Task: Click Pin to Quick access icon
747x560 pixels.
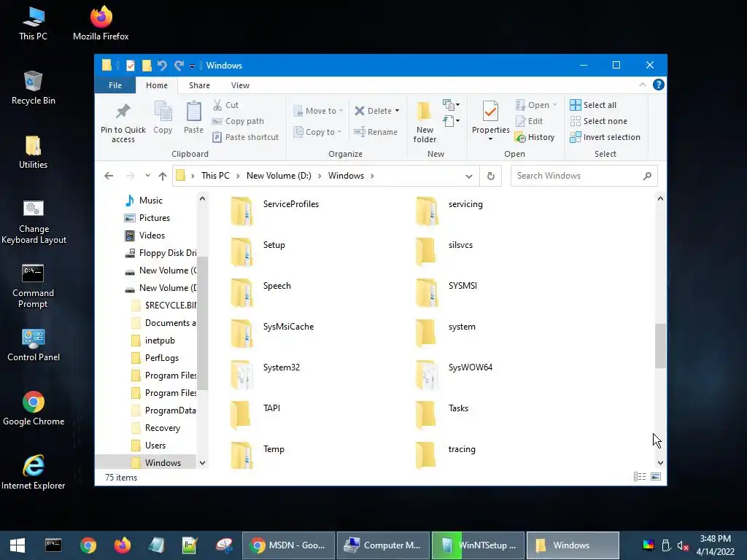Action: pyautogui.click(x=123, y=112)
